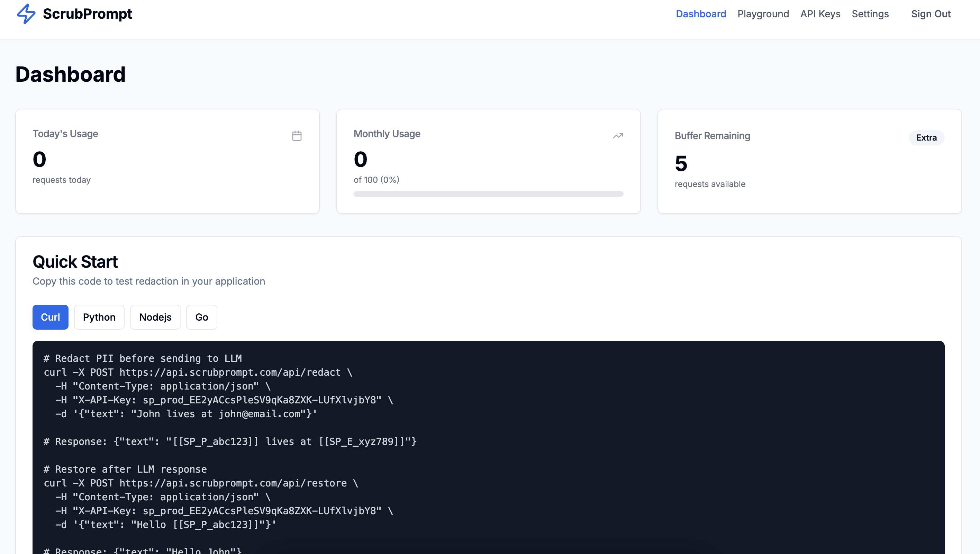The height and width of the screenshot is (554, 980).
Task: Click the ScrubPrompt brand name
Action: (88, 14)
